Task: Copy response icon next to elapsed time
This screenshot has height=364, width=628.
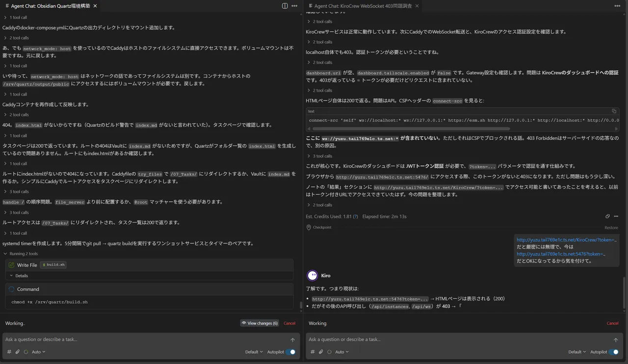Action: (x=608, y=216)
